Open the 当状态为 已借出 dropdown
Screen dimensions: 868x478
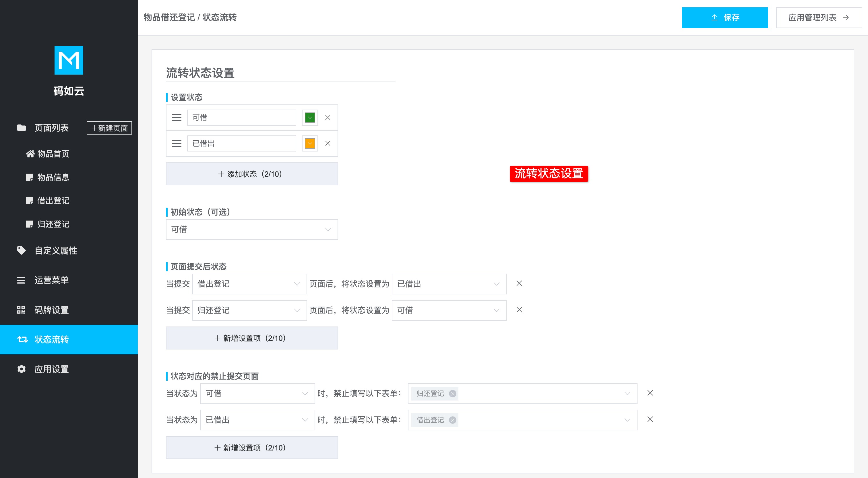coord(257,420)
